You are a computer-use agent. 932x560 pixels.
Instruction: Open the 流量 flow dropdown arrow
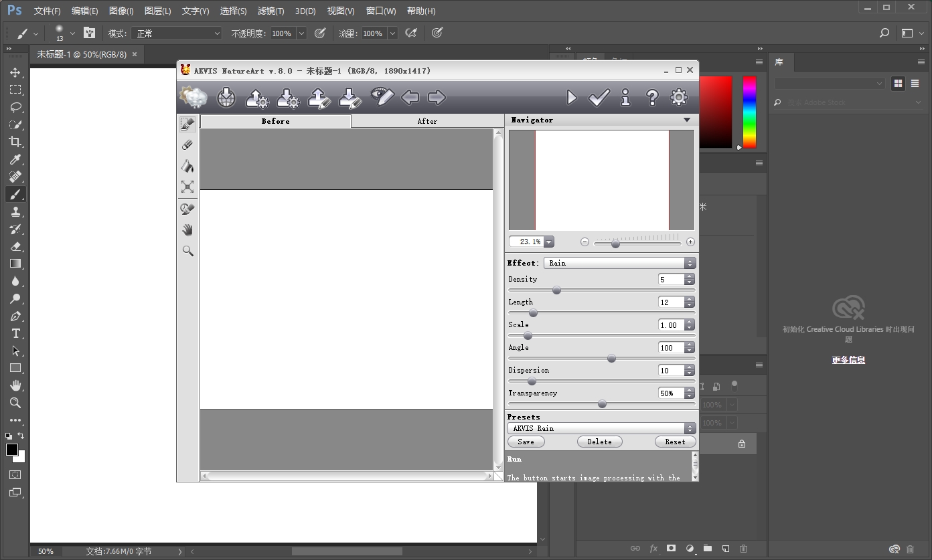pyautogui.click(x=392, y=33)
